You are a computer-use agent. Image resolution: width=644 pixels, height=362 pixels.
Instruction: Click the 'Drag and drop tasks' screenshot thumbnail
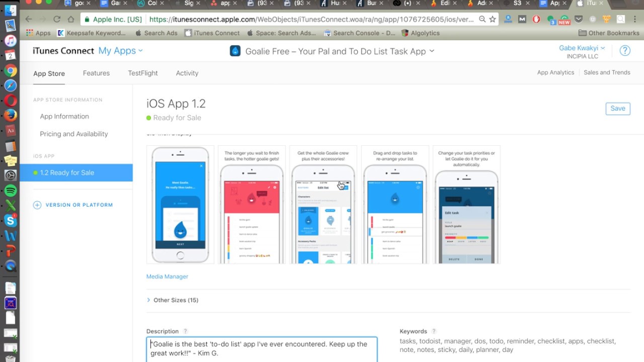click(395, 205)
